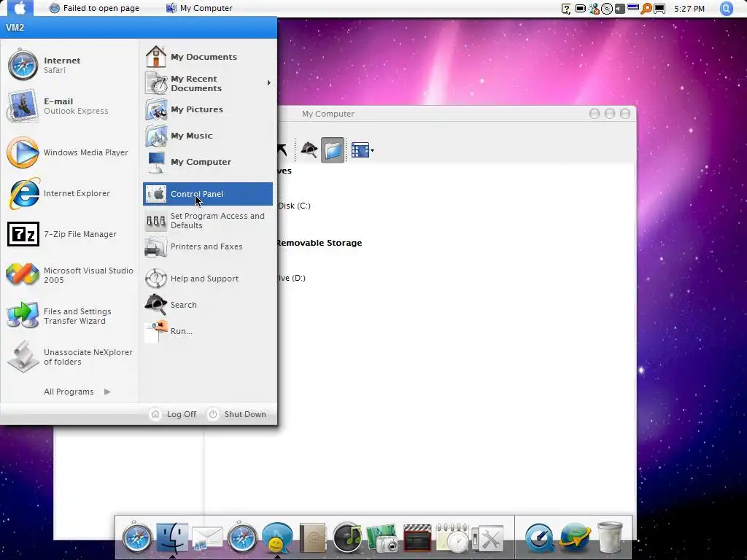Click the disc tray icon

click(607, 9)
